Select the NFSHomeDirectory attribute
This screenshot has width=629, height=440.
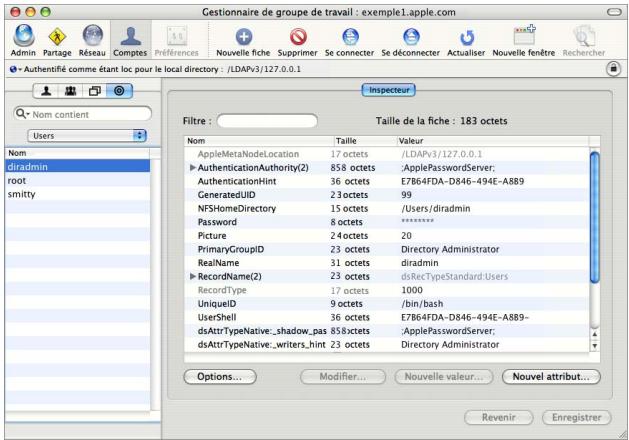[x=387, y=209]
